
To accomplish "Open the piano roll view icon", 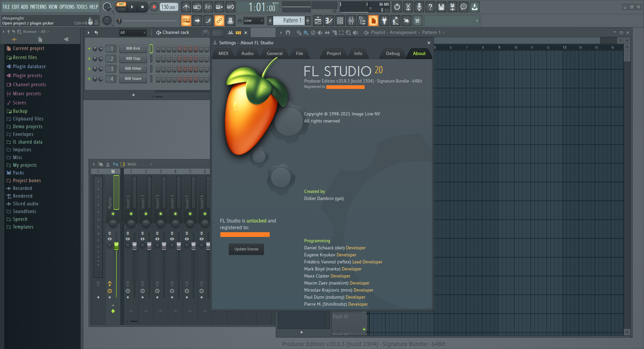I will [x=329, y=21].
